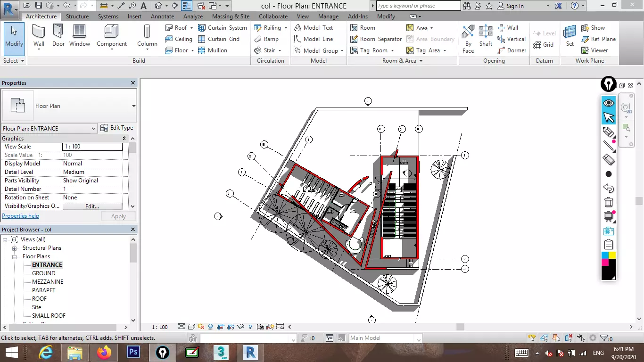Click Edit... for Visibility/Graphics Overrides
The image size is (644, 362).
92,206
